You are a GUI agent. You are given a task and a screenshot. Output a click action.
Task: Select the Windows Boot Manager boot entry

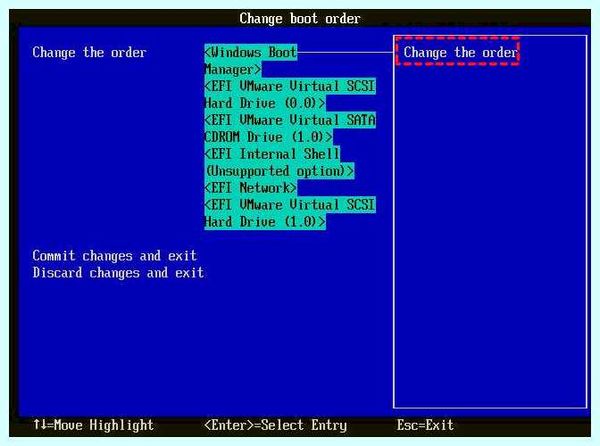(x=251, y=61)
